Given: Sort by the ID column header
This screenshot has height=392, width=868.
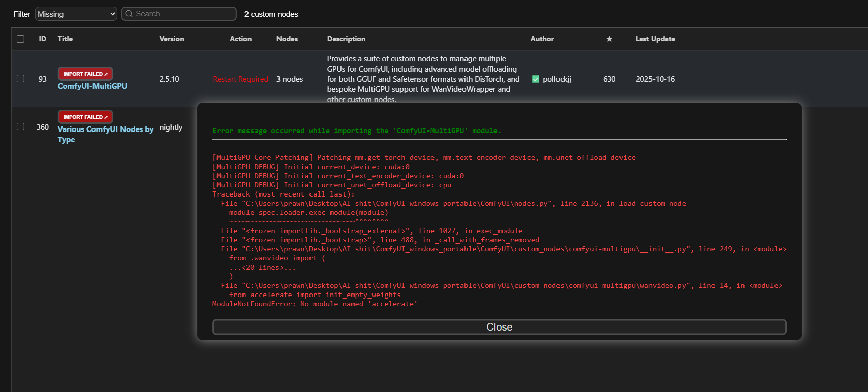Looking at the screenshot, I should pyautogui.click(x=43, y=39).
